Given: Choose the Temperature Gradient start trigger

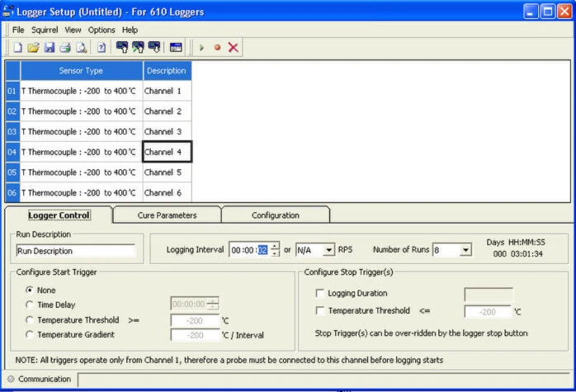Looking at the screenshot, I should 30,334.
